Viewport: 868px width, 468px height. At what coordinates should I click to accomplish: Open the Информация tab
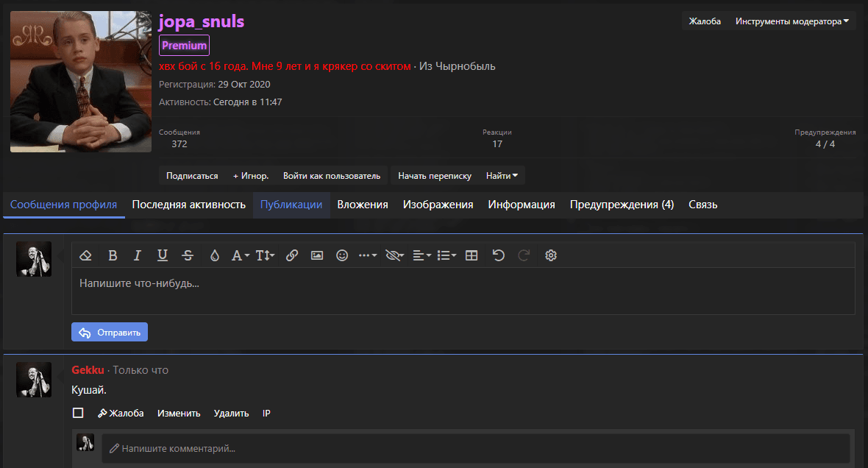522,205
